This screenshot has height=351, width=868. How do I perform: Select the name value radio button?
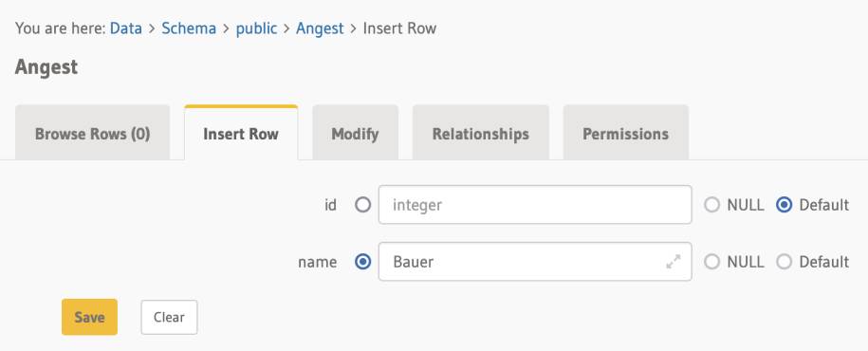[362, 261]
